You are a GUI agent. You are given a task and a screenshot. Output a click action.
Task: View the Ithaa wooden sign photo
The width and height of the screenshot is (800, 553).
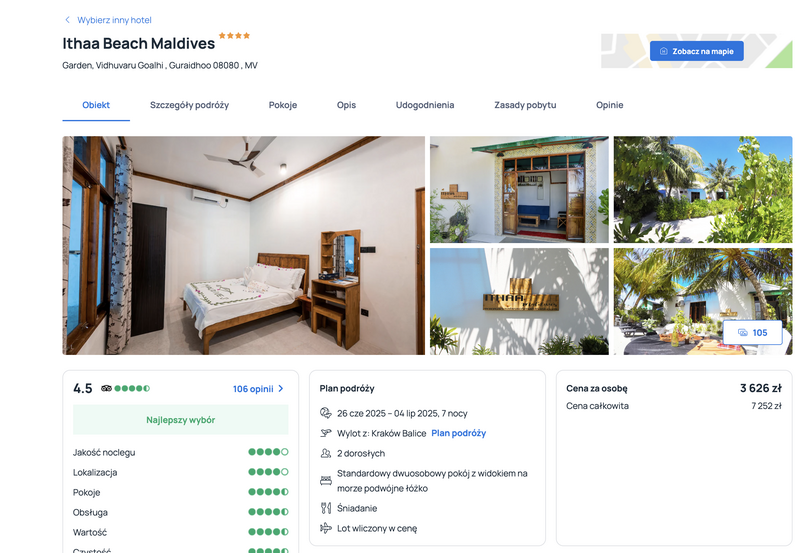(x=519, y=301)
